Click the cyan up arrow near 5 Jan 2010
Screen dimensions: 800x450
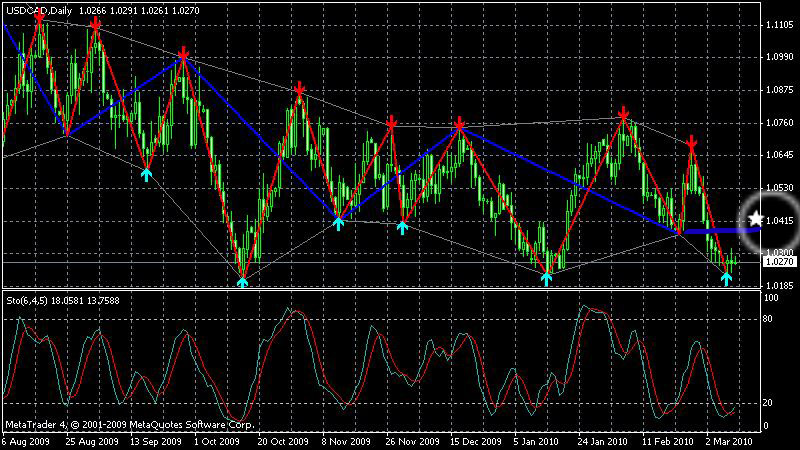click(546, 279)
